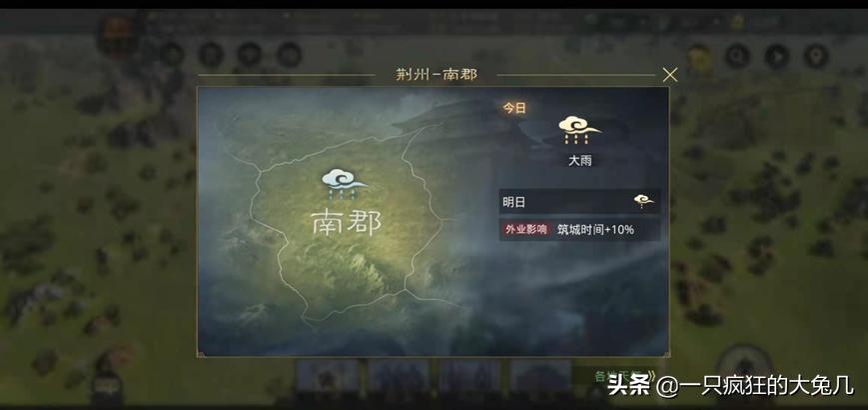Click the large round button in the bottom-right corner
Image resolution: width=868 pixels, height=410 pixels.
[x=744, y=370]
